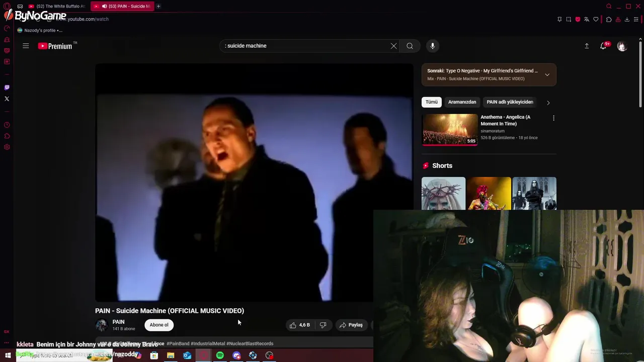Select the PAIN - Suicide Machine tab
The height and width of the screenshot is (362, 644).
[x=123, y=6]
